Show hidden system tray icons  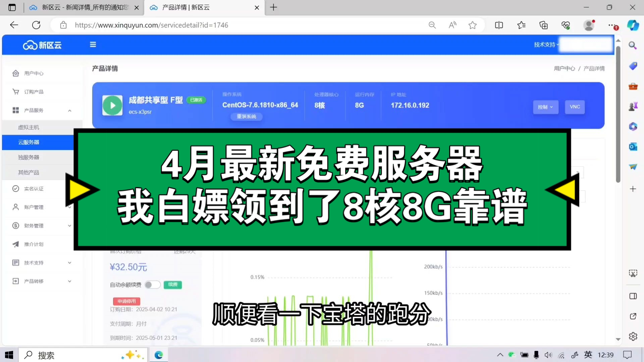tap(500, 355)
